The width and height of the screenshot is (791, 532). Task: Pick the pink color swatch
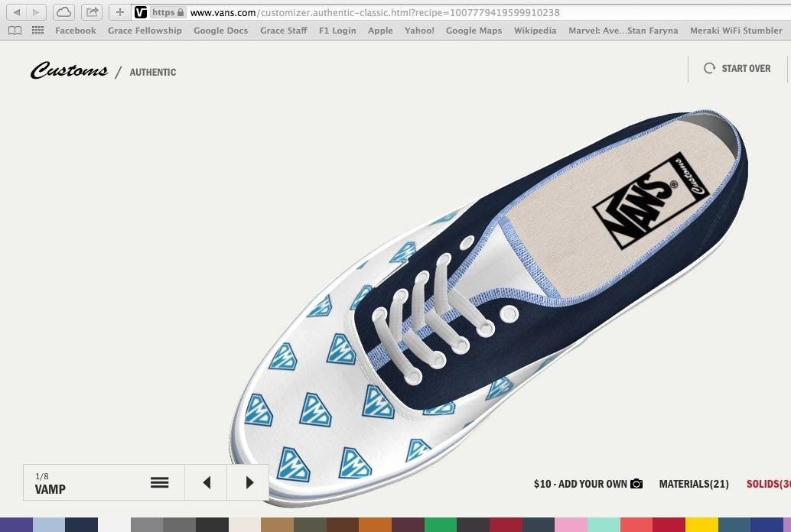tap(571, 524)
